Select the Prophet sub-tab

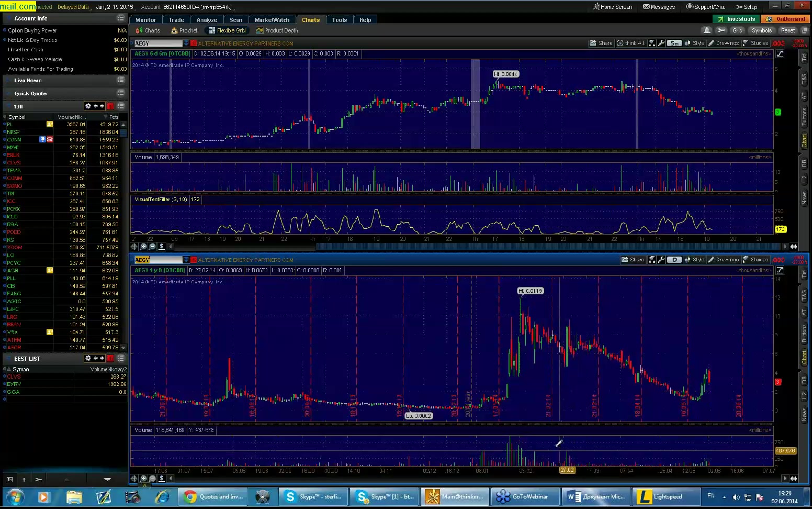(x=184, y=30)
